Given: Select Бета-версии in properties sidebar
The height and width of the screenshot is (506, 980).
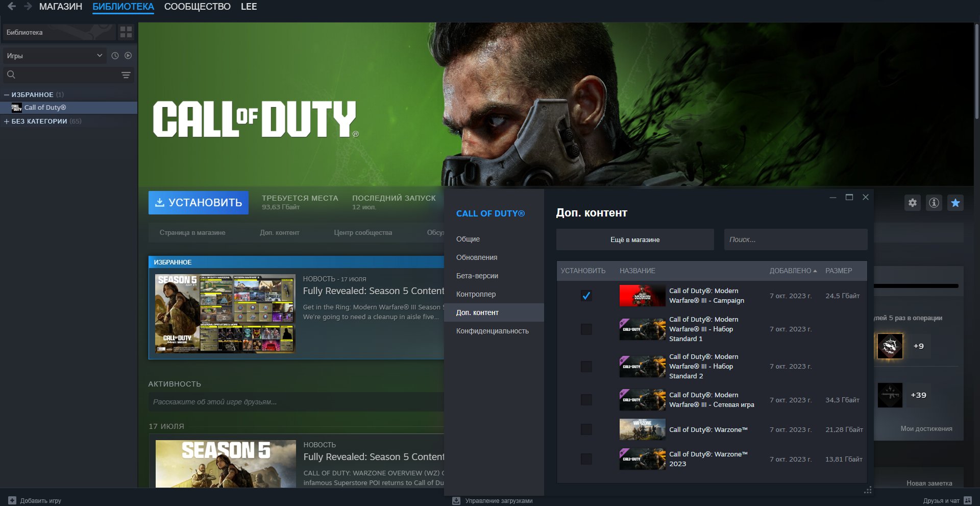Looking at the screenshot, I should pos(494,276).
